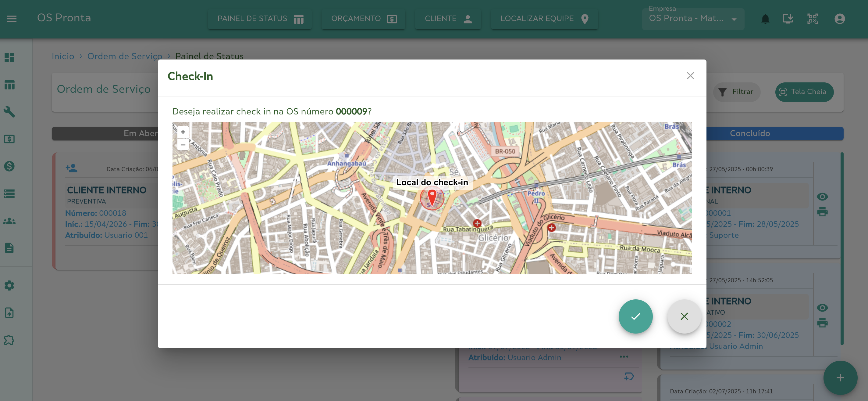The image size is (868, 401).
Task: Open the QR code scanner icon
Action: tap(813, 19)
